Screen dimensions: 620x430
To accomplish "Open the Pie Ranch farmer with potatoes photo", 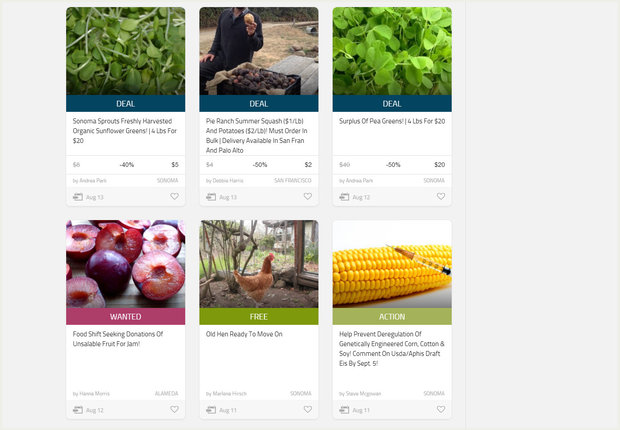I will coord(259,51).
